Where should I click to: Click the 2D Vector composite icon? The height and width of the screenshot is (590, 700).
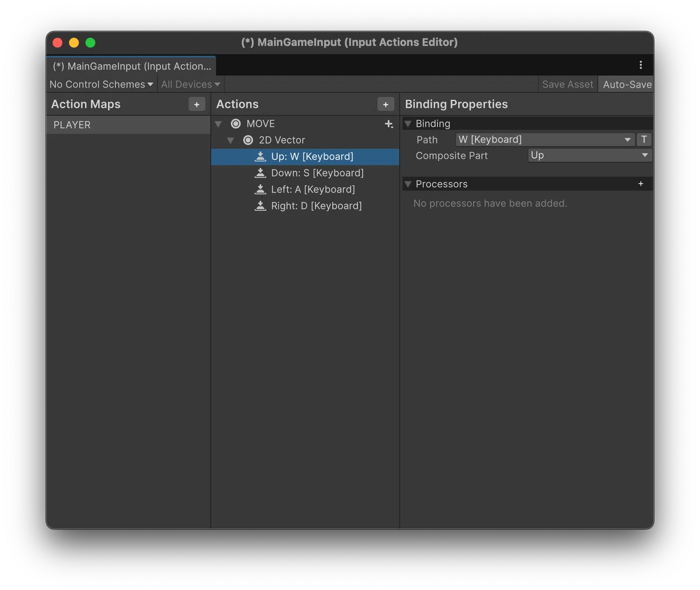[248, 140]
